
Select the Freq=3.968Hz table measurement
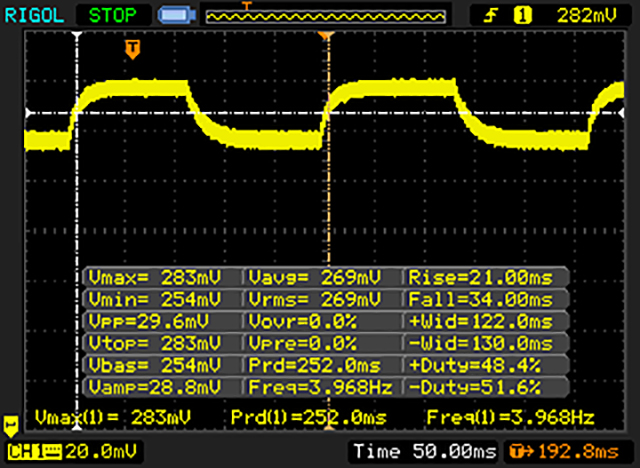(x=322, y=387)
